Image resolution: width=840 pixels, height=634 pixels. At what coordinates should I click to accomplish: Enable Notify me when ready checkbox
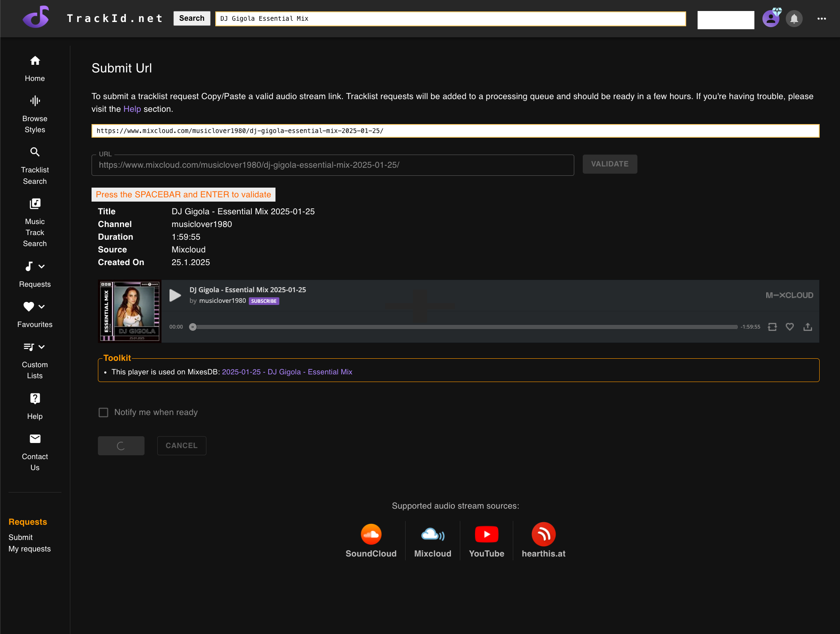coord(103,413)
